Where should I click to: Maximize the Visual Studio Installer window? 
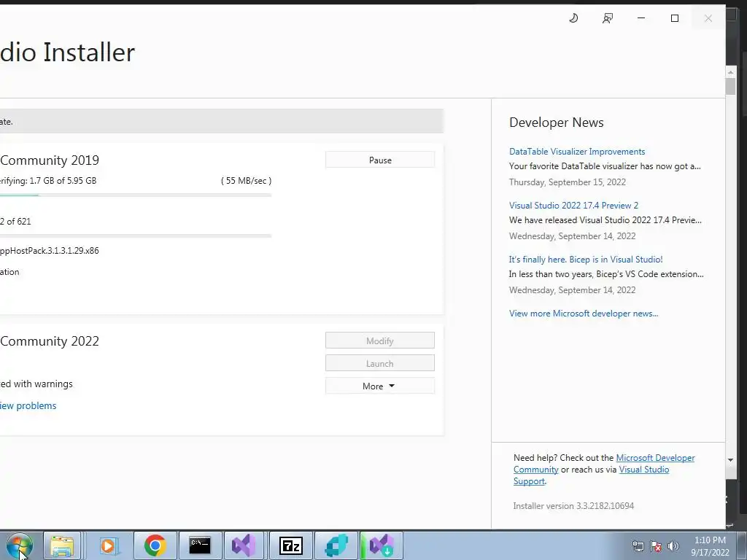(x=675, y=18)
